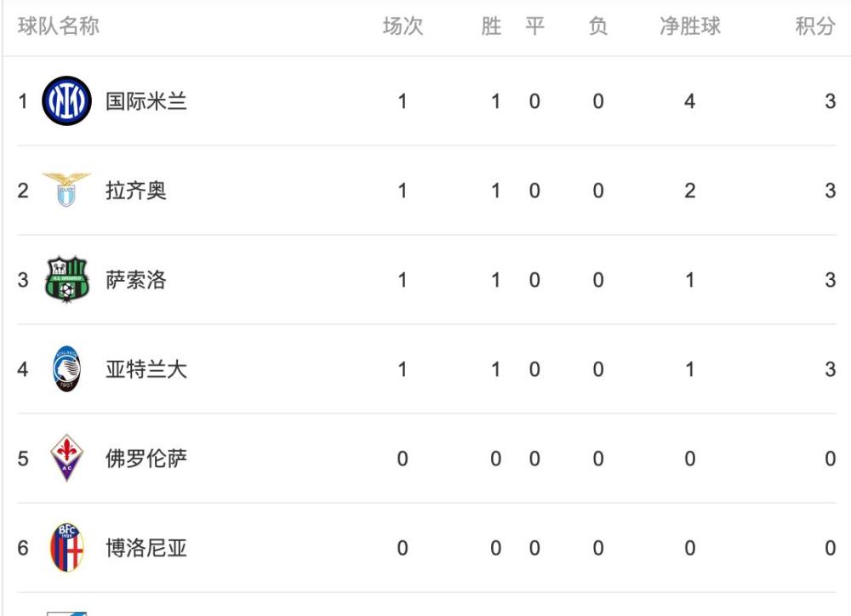Click the partially visible seventh team logo
This screenshot has width=851, height=616.
pyautogui.click(x=66, y=613)
